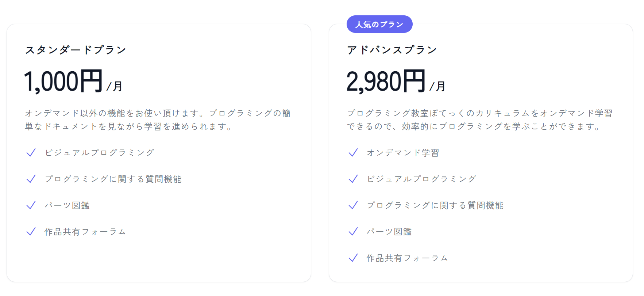This screenshot has height=296, width=644.
Task: Click パーツ図鑑 text in Advance plan
Action: coord(389,232)
